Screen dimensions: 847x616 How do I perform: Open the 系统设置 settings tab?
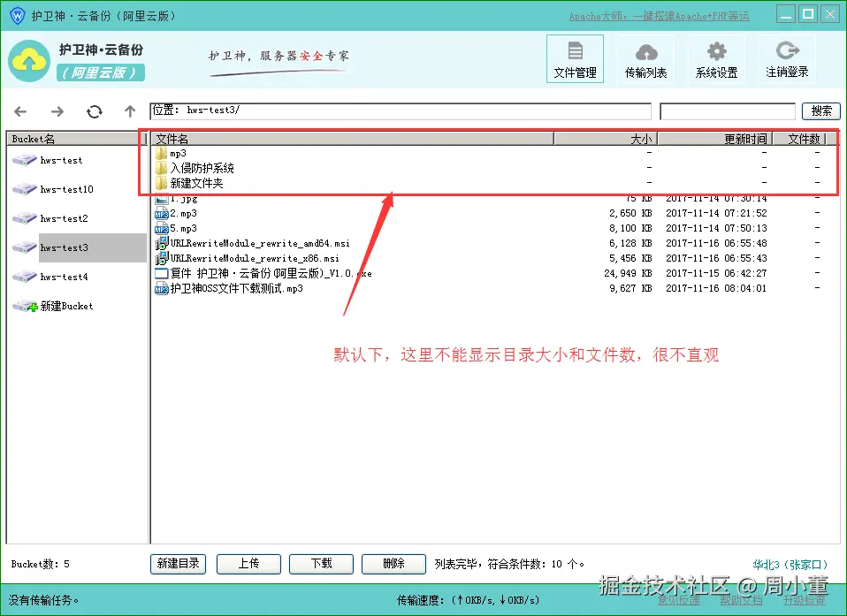click(716, 59)
